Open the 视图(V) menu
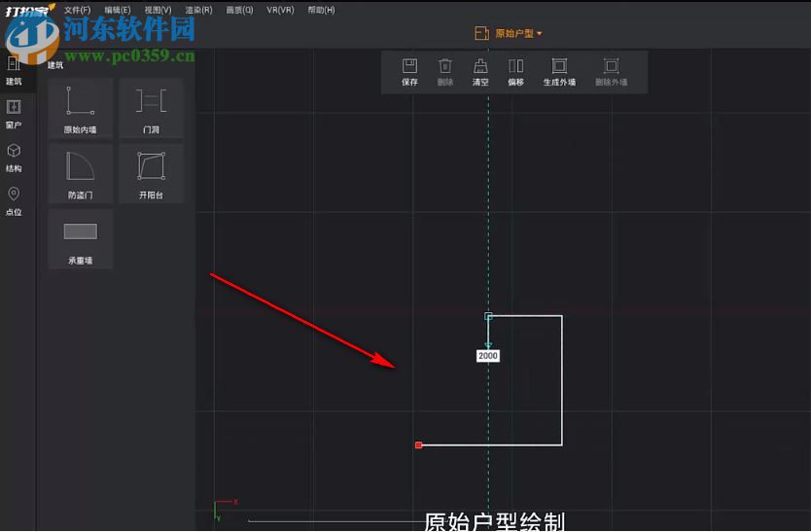811x532 pixels. click(x=158, y=10)
